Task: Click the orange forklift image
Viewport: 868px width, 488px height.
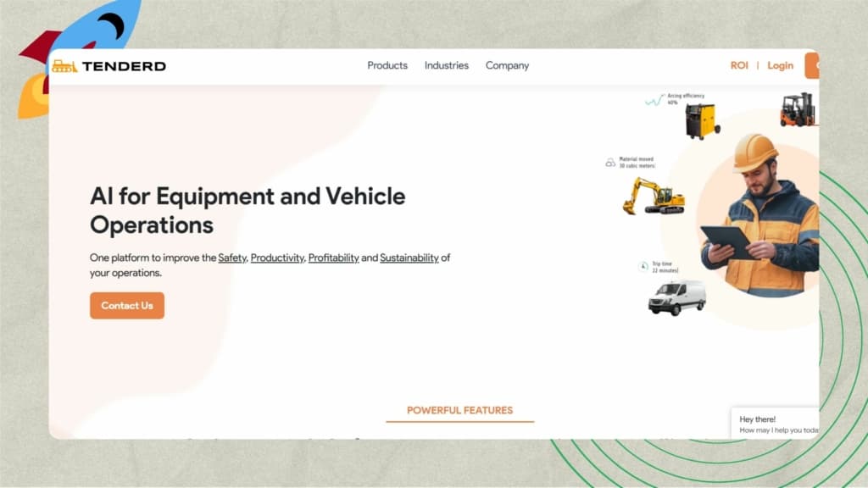Action: [798, 109]
